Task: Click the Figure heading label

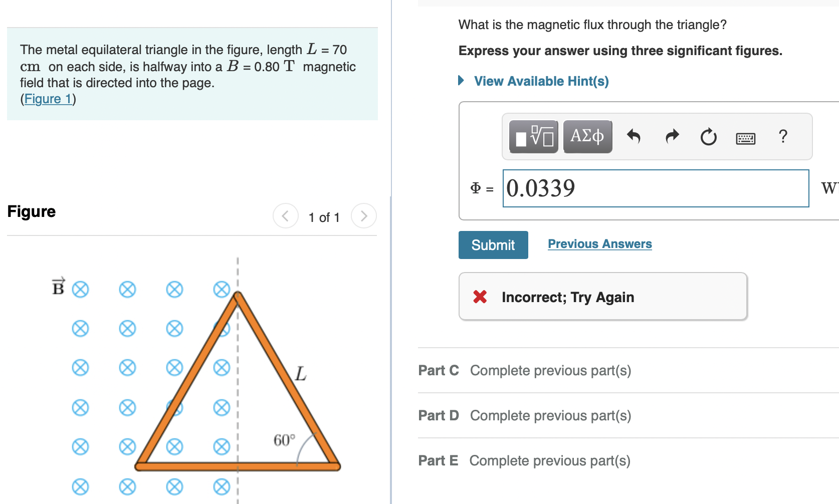Action: pos(31,211)
